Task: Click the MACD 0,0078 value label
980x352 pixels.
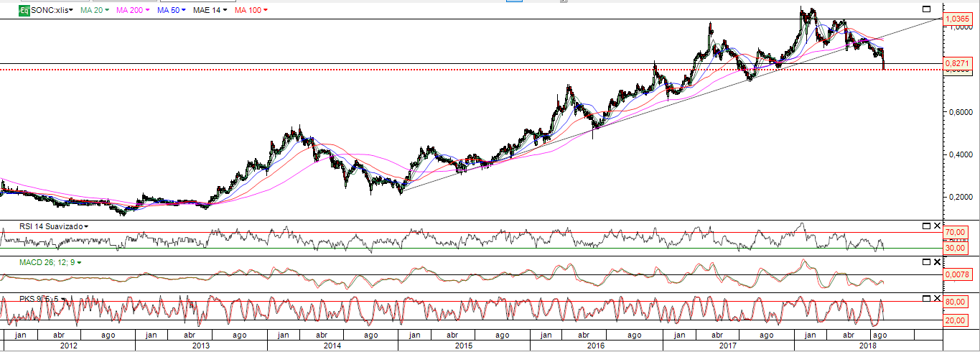Action: 958,274
